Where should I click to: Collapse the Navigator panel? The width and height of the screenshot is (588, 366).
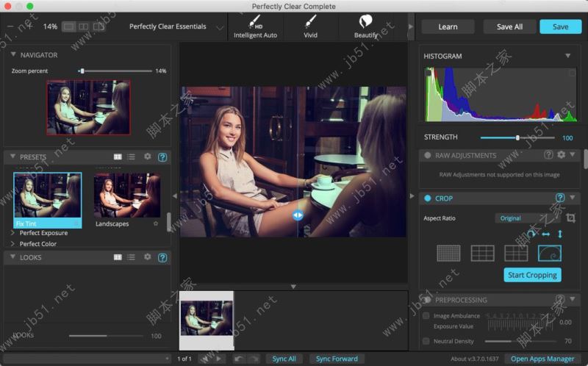(x=13, y=54)
